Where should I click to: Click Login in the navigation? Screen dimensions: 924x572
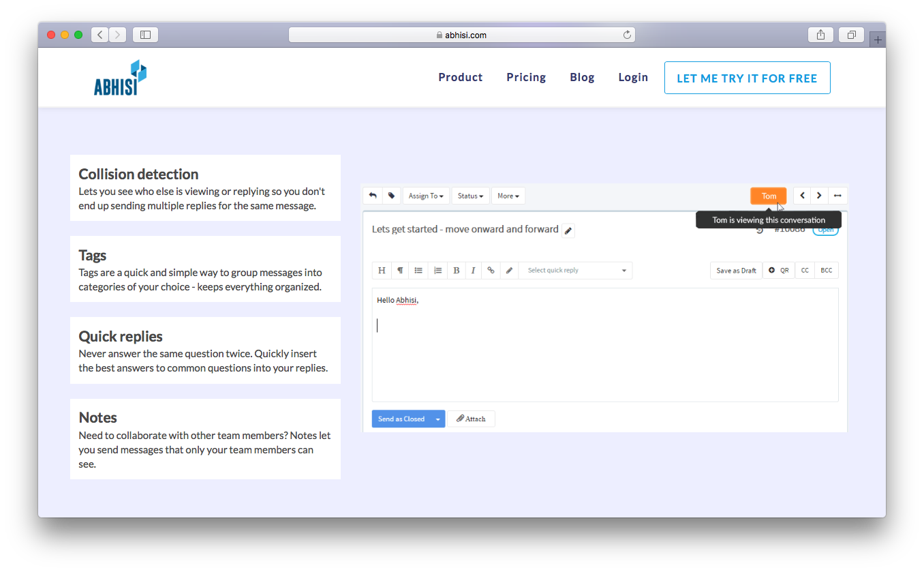click(x=633, y=78)
